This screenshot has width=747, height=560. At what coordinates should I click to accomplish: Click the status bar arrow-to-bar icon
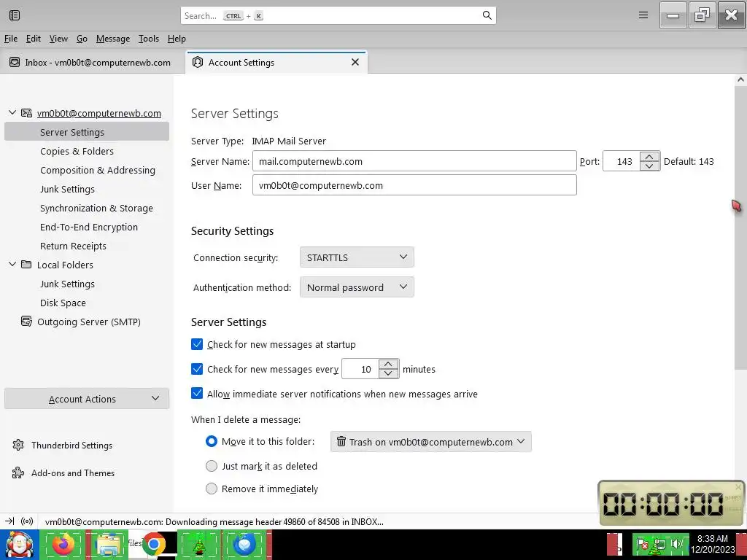tap(9, 521)
